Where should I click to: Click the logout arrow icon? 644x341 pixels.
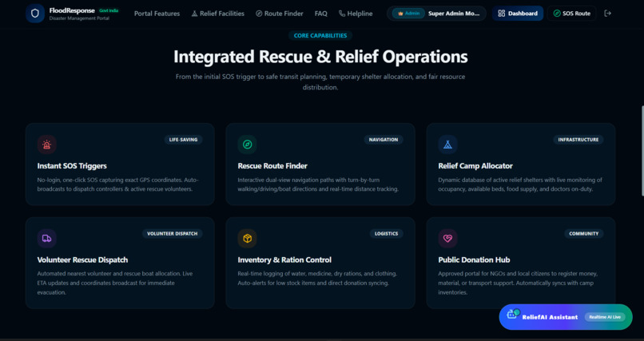tap(608, 14)
